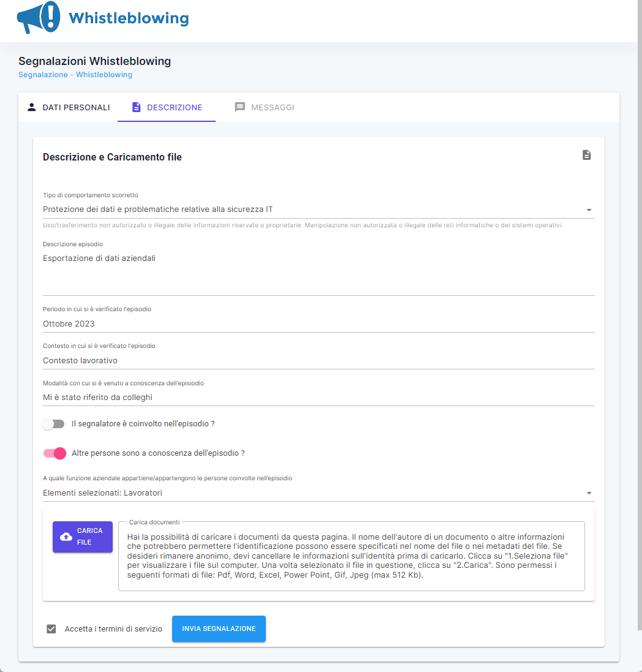The height and width of the screenshot is (672, 642).
Task: Disable 'Altre persone sono a conoscenza' switch
Action: coord(55,453)
